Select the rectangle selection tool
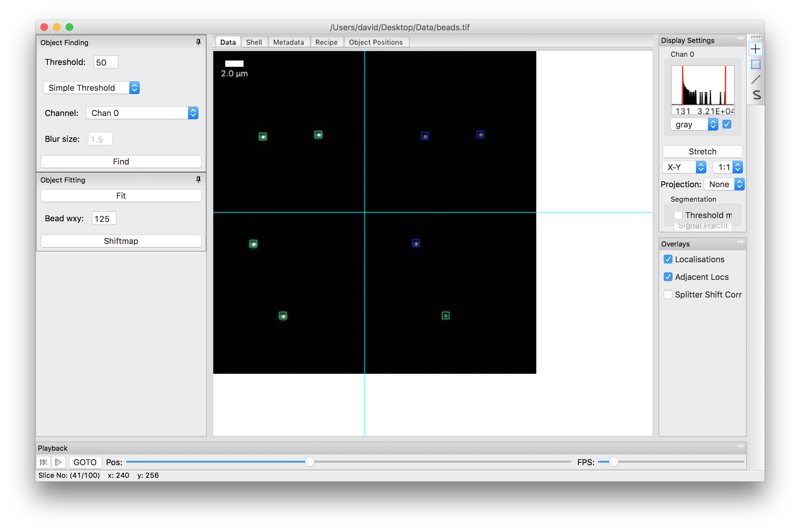The width and height of the screenshot is (800, 532). click(x=756, y=64)
